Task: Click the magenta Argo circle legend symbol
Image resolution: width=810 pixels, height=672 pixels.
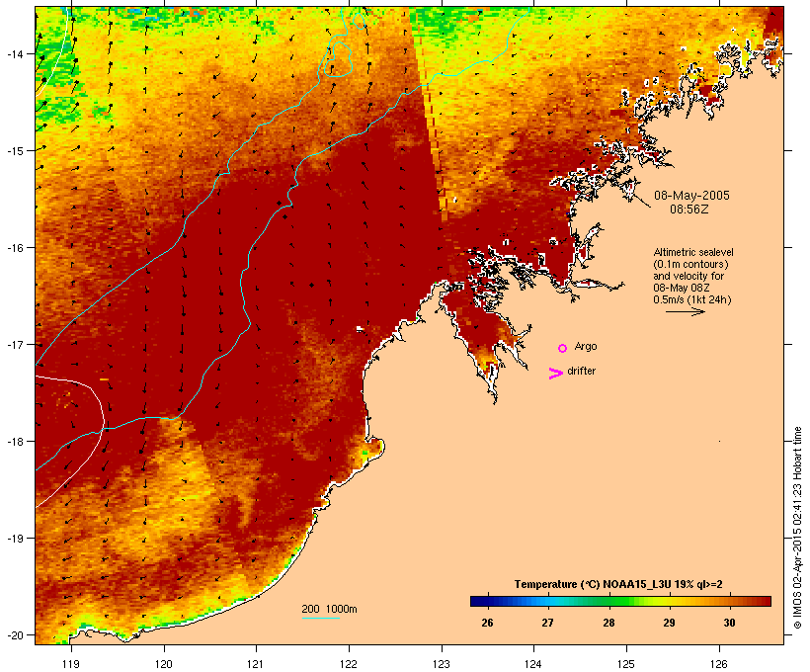Action: click(563, 348)
